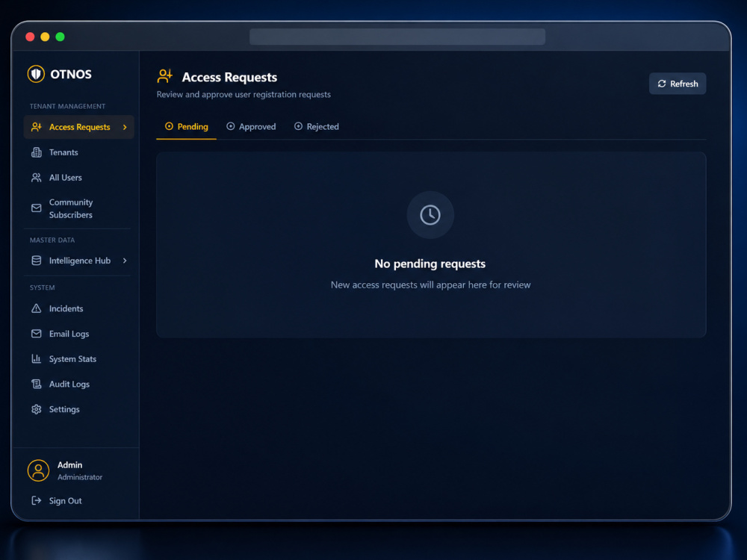Click the Administrator role text

[80, 477]
